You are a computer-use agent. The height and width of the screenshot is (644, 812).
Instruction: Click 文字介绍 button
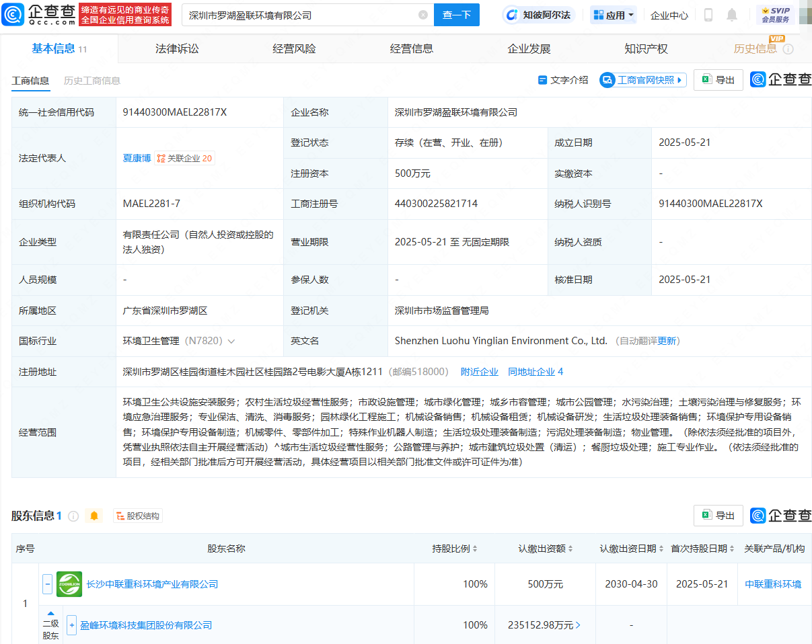[x=563, y=80]
